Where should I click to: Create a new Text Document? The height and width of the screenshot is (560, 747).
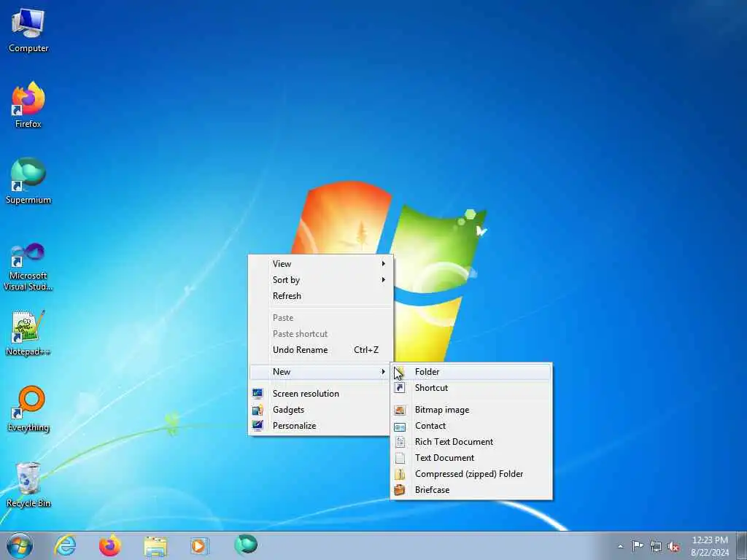pos(471,458)
